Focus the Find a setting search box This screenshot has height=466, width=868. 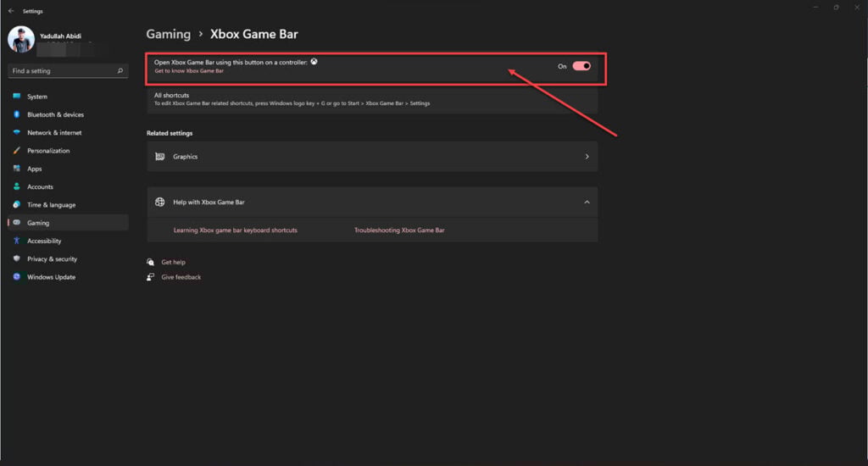(68, 71)
